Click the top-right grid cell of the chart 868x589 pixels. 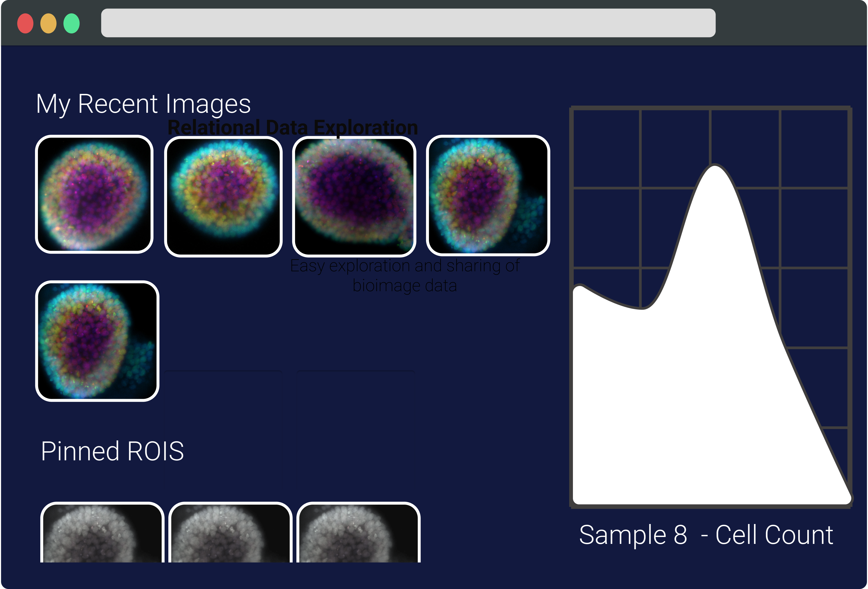pos(814,148)
